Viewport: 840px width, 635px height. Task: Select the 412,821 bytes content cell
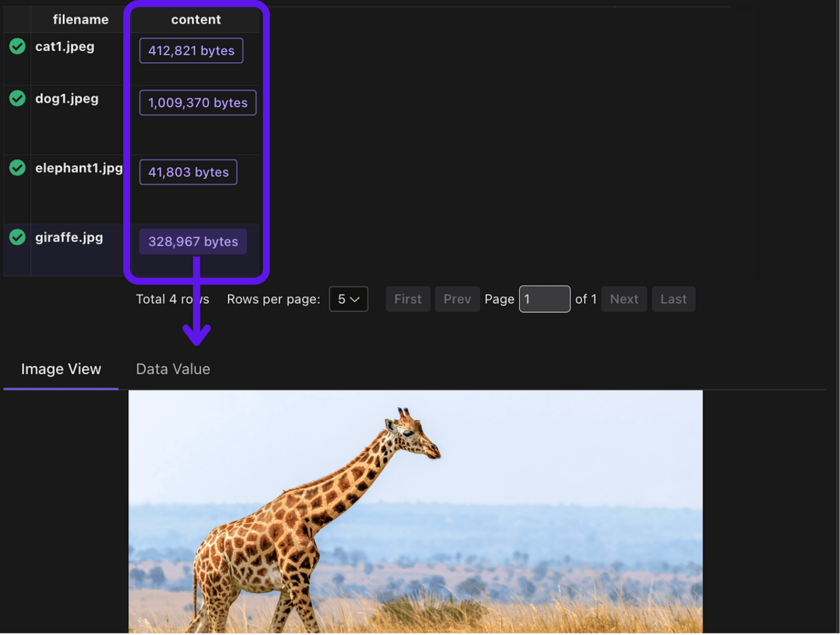(191, 51)
